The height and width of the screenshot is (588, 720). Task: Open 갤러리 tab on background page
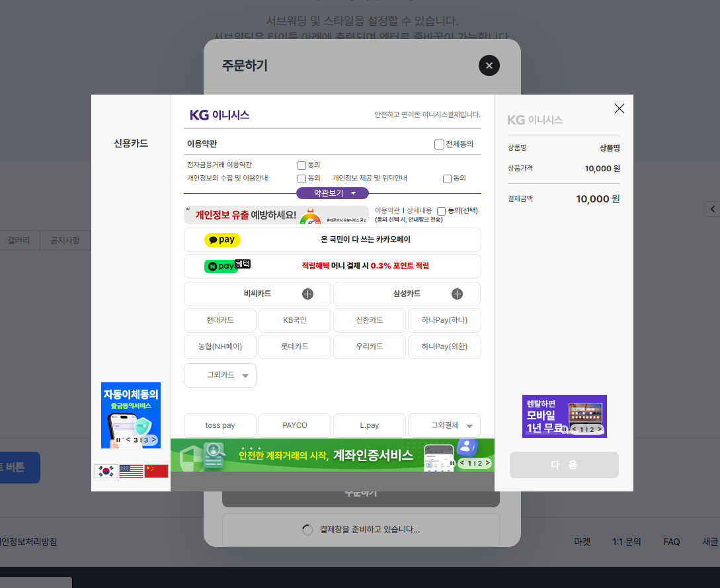click(19, 240)
